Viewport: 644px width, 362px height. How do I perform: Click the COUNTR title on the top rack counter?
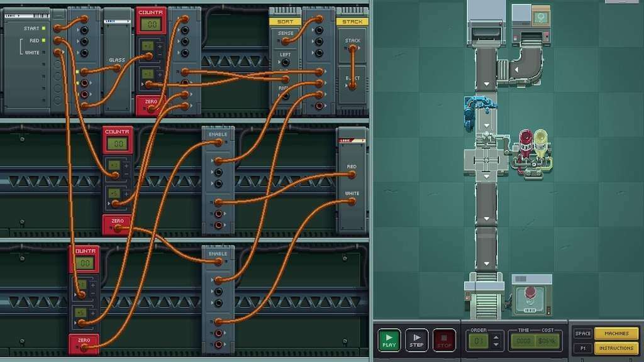point(151,13)
